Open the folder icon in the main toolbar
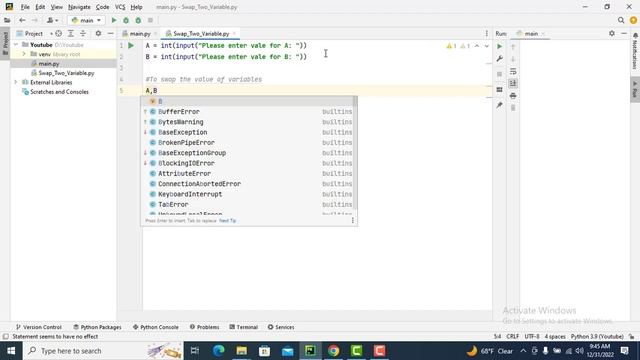Image resolution: width=640 pixels, height=360 pixels. (7, 20)
